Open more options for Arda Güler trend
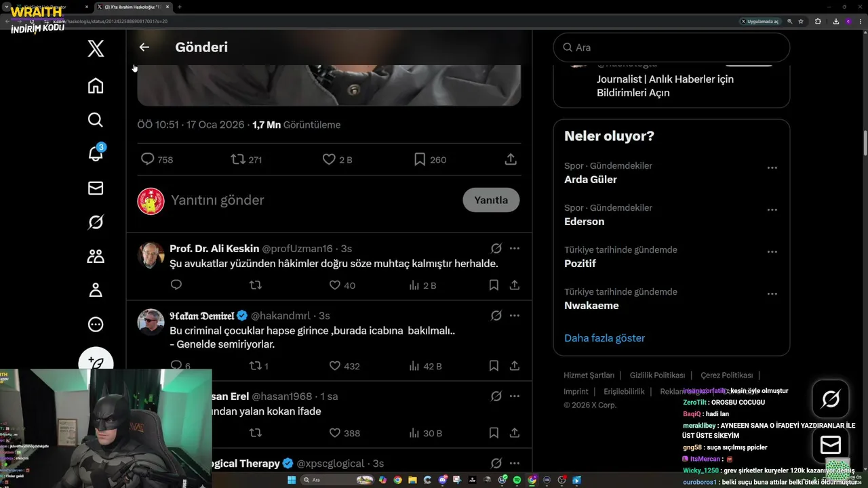The height and width of the screenshot is (488, 868). (x=772, y=167)
